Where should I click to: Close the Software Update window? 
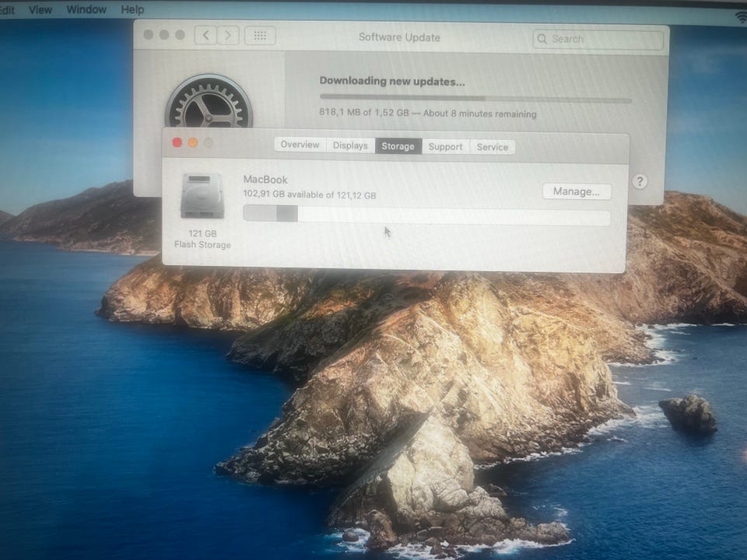(148, 34)
